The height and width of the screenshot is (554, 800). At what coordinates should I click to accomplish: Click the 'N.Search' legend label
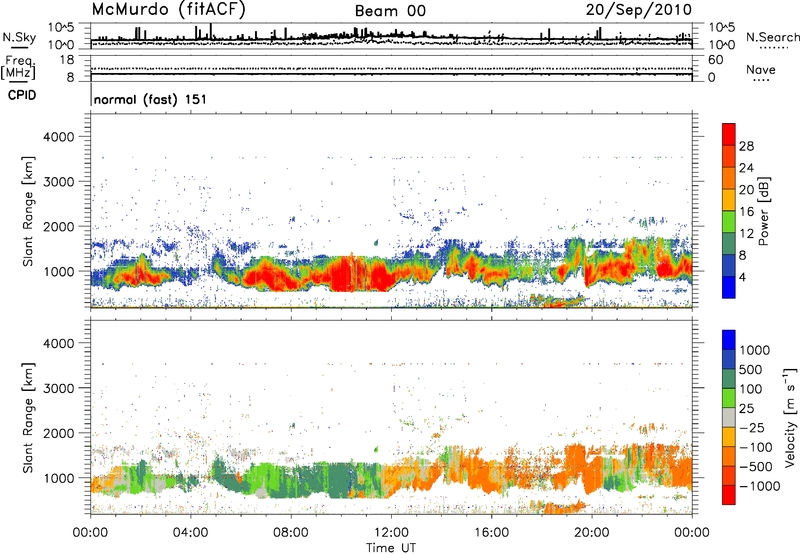click(772, 37)
